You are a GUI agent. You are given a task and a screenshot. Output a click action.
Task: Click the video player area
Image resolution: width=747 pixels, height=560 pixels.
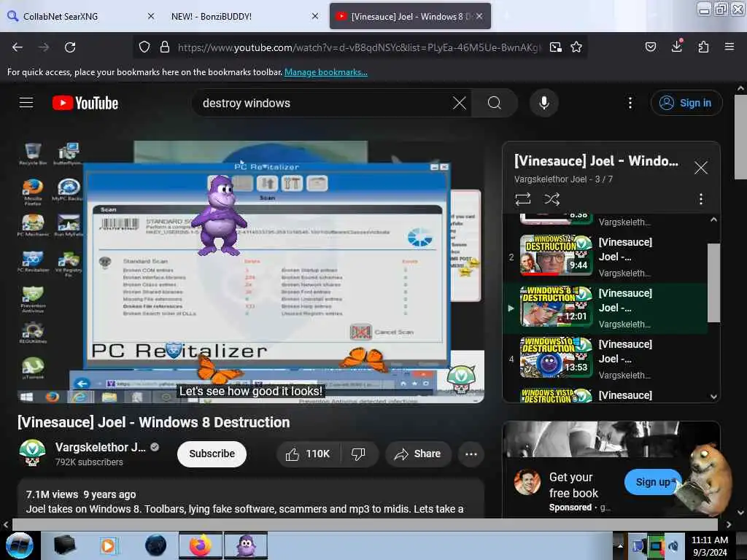[x=251, y=271]
